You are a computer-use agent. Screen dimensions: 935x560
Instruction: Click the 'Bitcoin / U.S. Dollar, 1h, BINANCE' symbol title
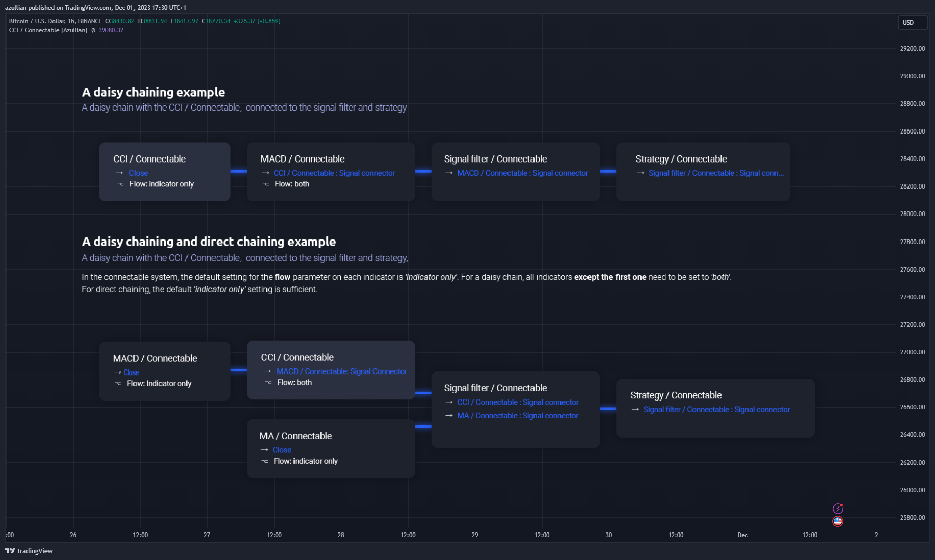click(x=56, y=21)
